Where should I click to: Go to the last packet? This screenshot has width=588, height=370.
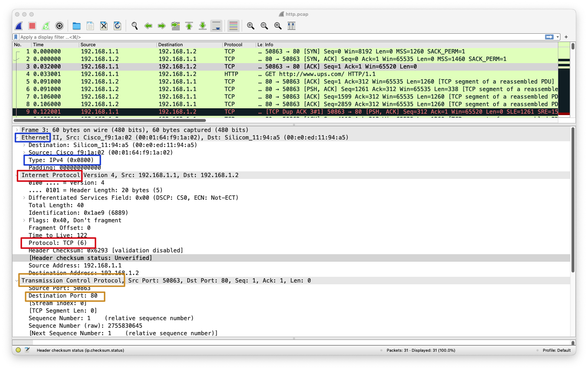pyautogui.click(x=202, y=25)
